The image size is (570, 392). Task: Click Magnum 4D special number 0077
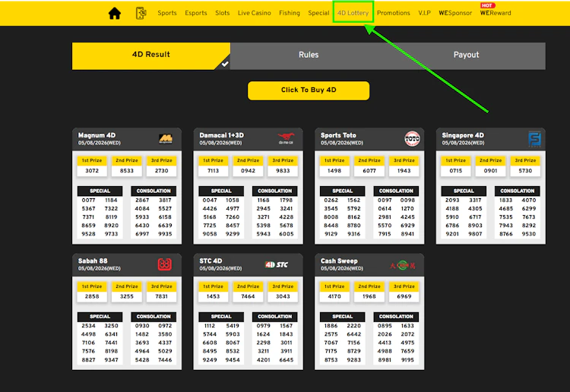tap(88, 200)
